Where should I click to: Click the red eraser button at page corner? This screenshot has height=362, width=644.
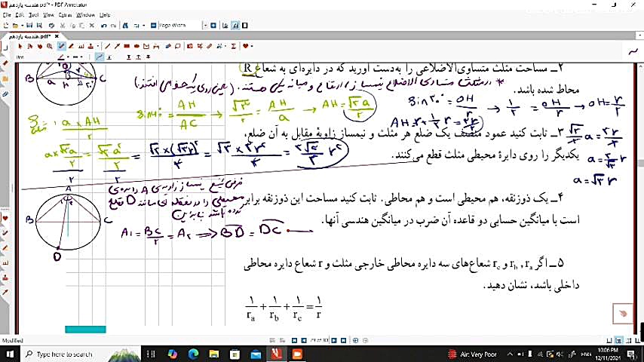click(623, 314)
